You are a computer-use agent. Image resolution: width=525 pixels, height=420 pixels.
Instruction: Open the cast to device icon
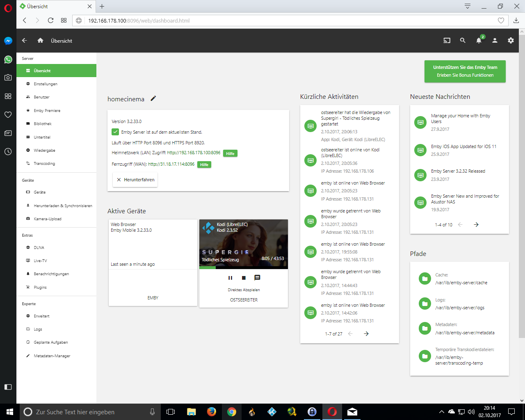(447, 41)
